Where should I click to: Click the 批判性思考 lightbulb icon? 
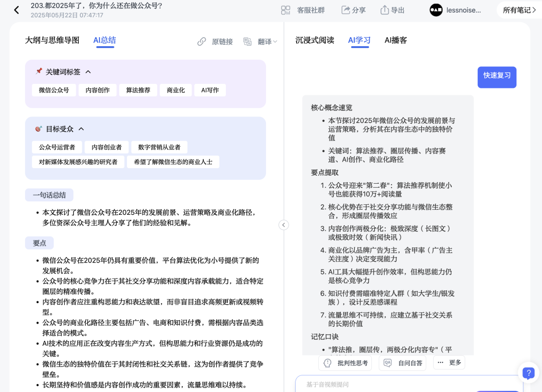(327, 363)
